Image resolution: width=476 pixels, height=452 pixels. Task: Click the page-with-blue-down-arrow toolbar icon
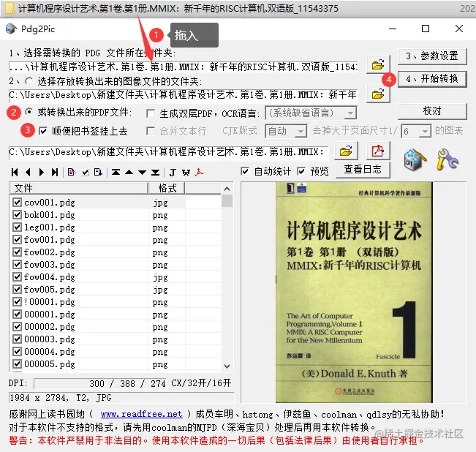coord(98,173)
